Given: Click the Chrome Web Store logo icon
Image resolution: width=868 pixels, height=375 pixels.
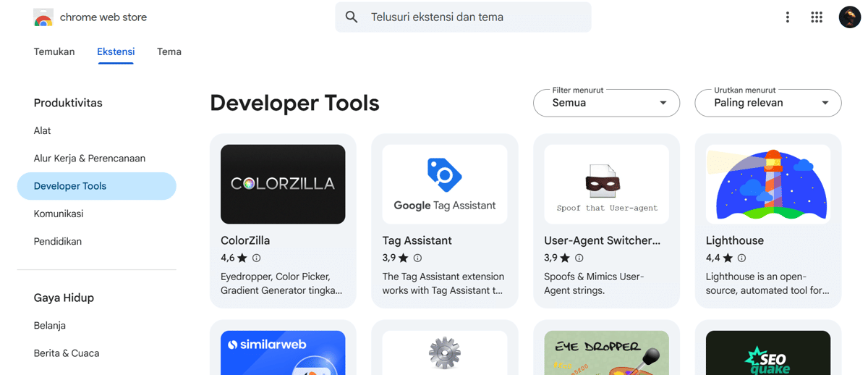Looking at the screenshot, I should (43, 17).
